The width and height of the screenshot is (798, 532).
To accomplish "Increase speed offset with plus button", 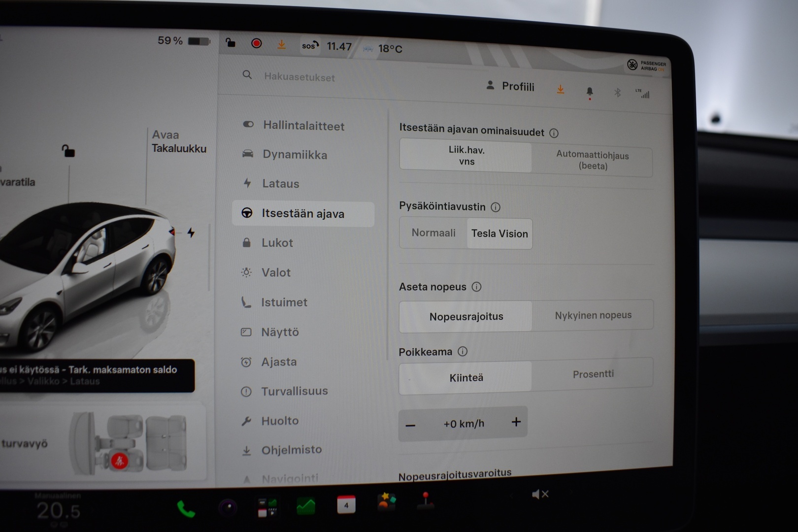I will tap(516, 422).
